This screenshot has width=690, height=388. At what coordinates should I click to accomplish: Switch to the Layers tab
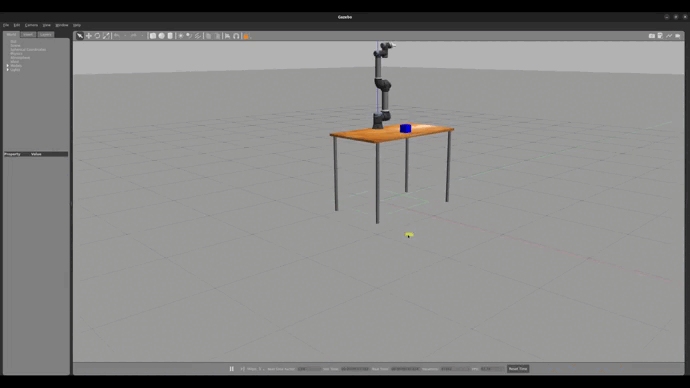[x=45, y=34]
